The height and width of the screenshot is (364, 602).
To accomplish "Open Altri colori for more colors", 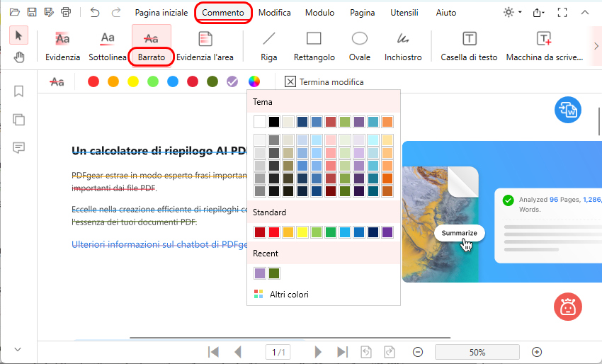I will pos(281,295).
